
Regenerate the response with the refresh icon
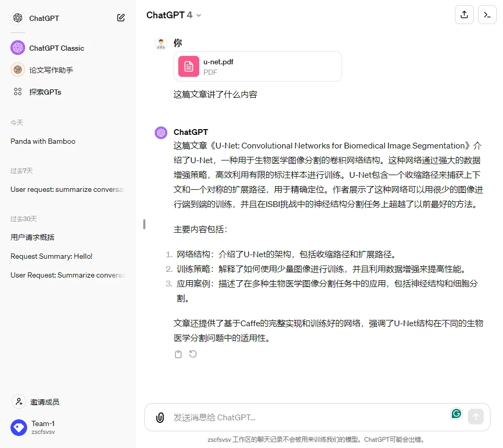(193, 354)
